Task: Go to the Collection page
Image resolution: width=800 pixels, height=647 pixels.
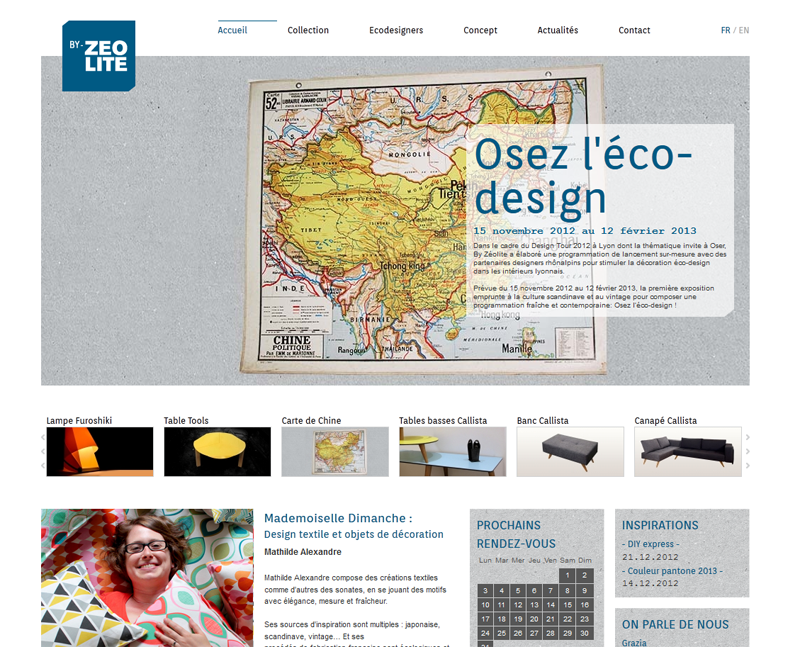Action: click(x=308, y=30)
